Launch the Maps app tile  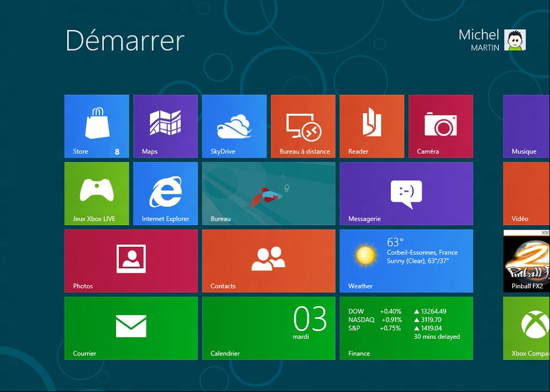pos(165,126)
